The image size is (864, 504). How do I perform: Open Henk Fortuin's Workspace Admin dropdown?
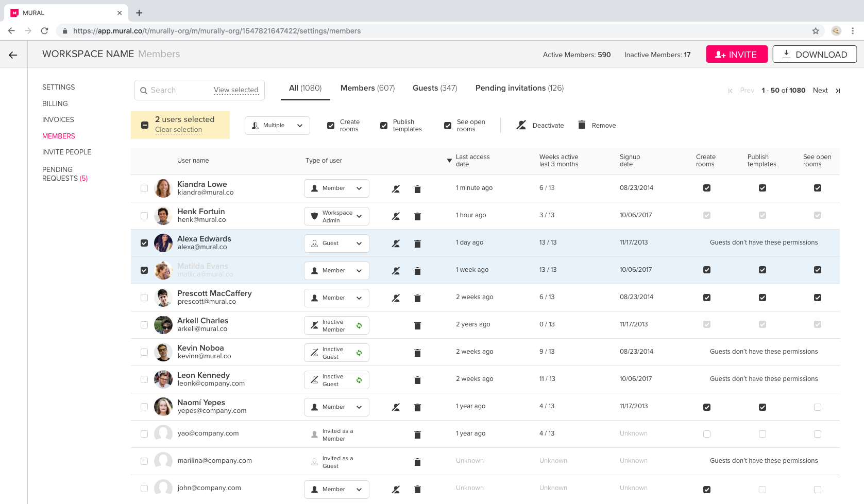336,216
